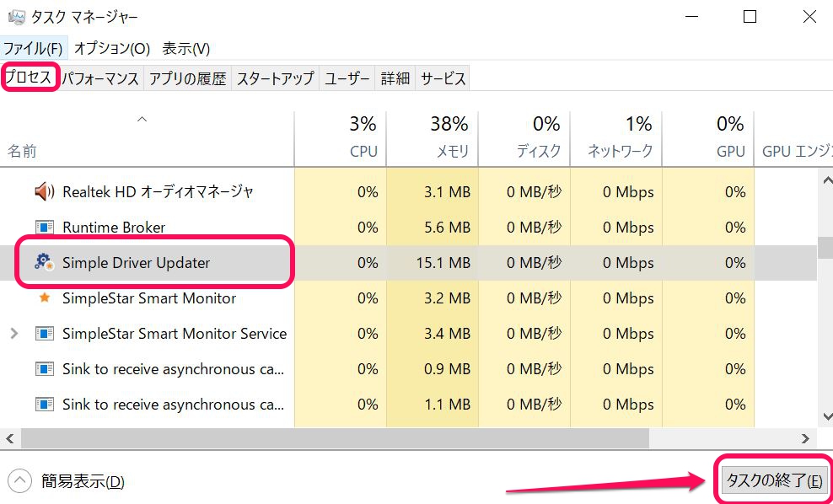Viewport: 833px width, 504px height.
Task: Open the ファイル menu
Action: pos(34,48)
